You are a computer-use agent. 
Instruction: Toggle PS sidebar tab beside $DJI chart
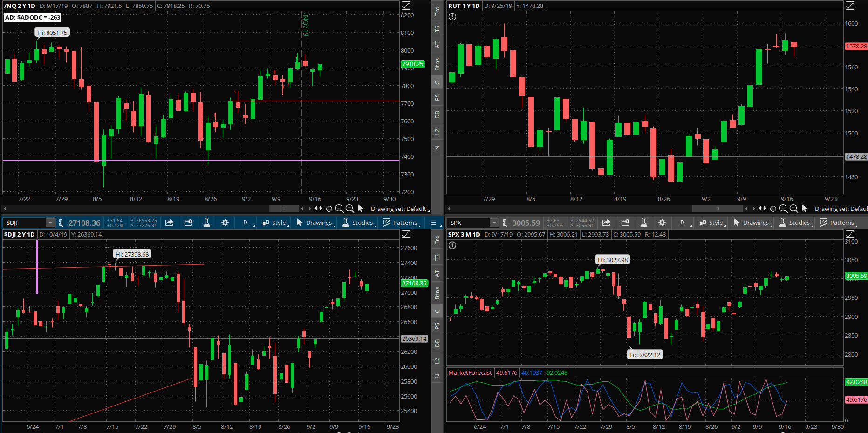437,326
